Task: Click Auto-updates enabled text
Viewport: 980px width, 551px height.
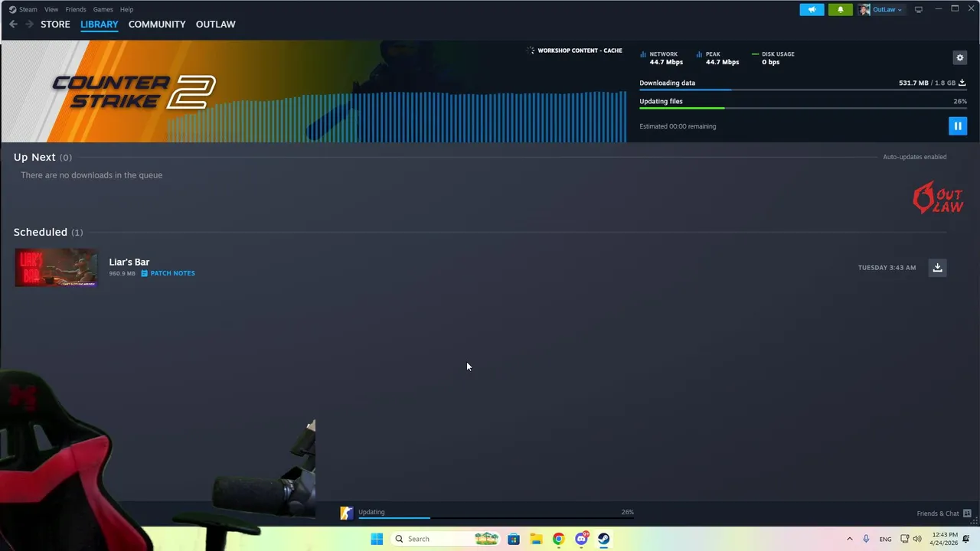Action: point(915,157)
